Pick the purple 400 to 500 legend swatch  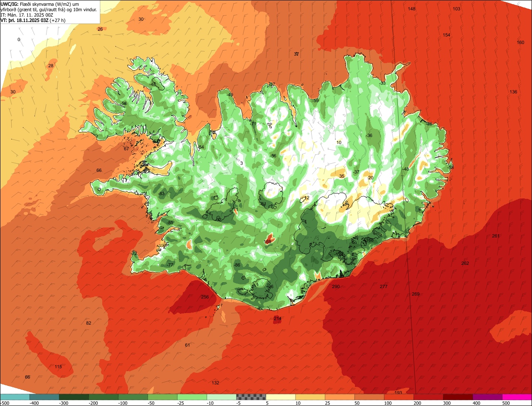[487, 397]
